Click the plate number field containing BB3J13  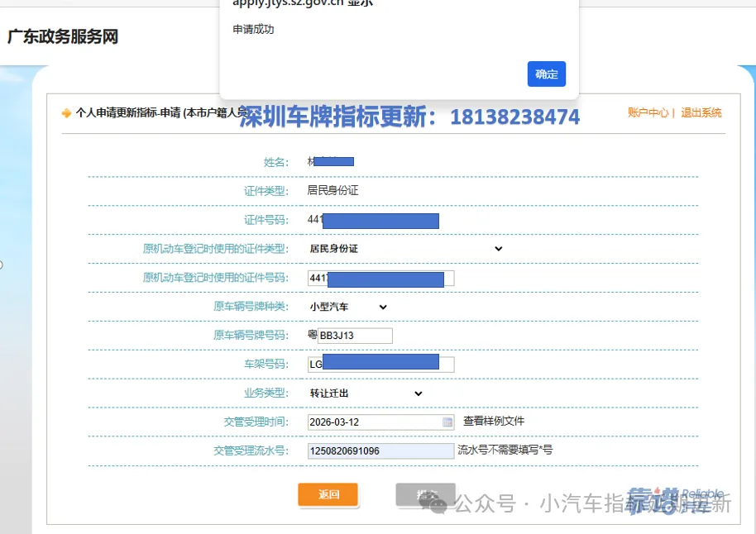click(355, 336)
